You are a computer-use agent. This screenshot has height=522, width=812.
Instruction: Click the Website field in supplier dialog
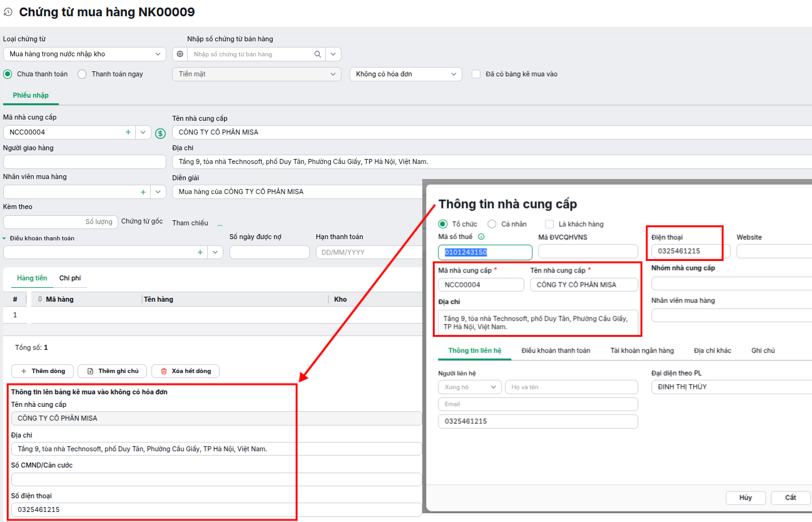click(774, 251)
